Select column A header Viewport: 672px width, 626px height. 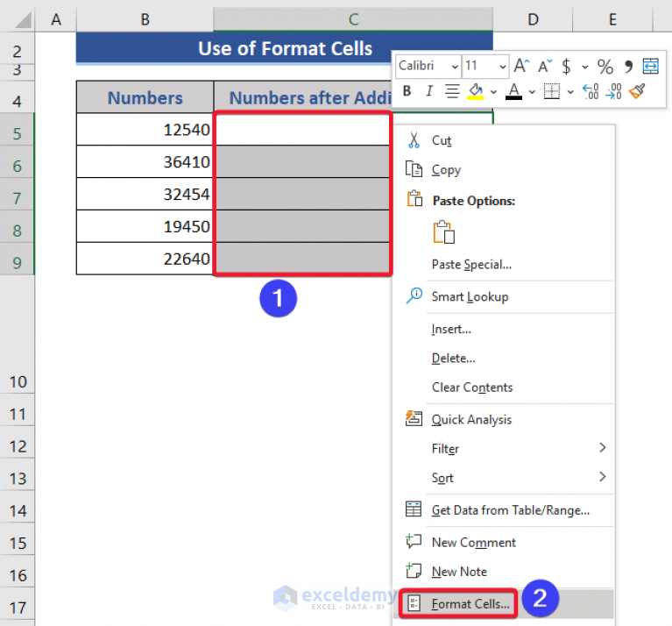56,19
